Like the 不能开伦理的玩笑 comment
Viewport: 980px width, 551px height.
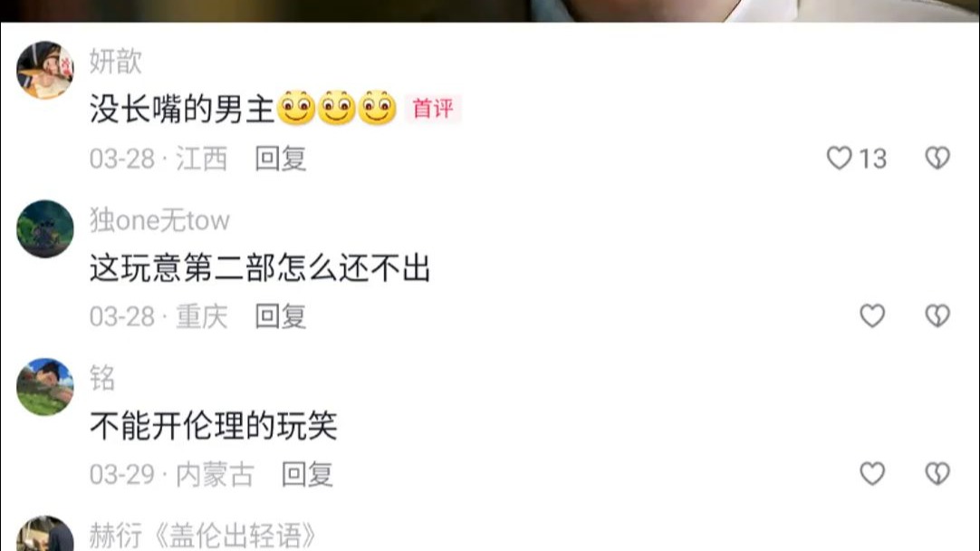coord(872,473)
